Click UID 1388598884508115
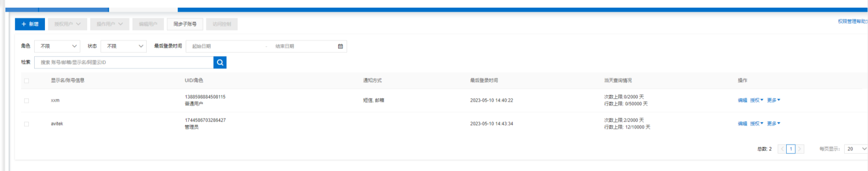 [x=205, y=97]
